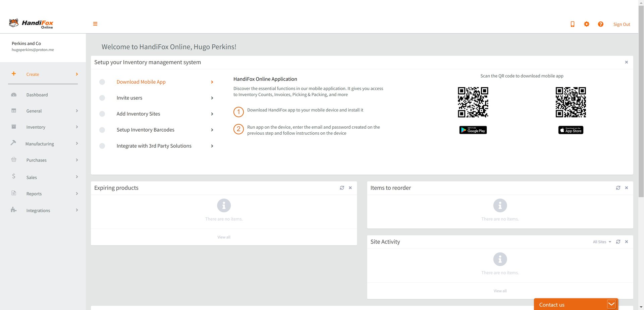The height and width of the screenshot is (310, 644).
Task: Click the Inventory box icon
Action: coord(14,127)
